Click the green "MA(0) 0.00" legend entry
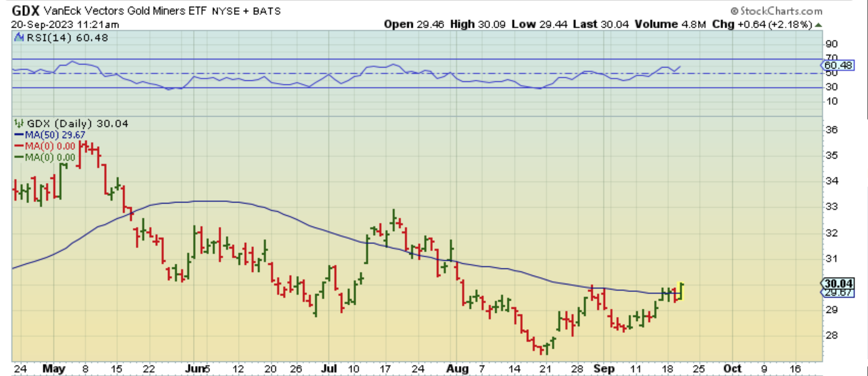Screen dimensions: 868x376 point(45,158)
